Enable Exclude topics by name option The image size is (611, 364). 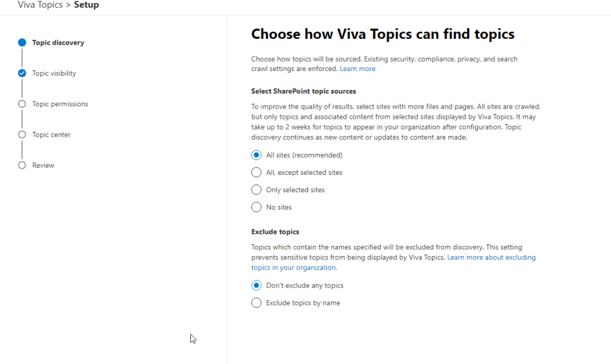(x=257, y=303)
